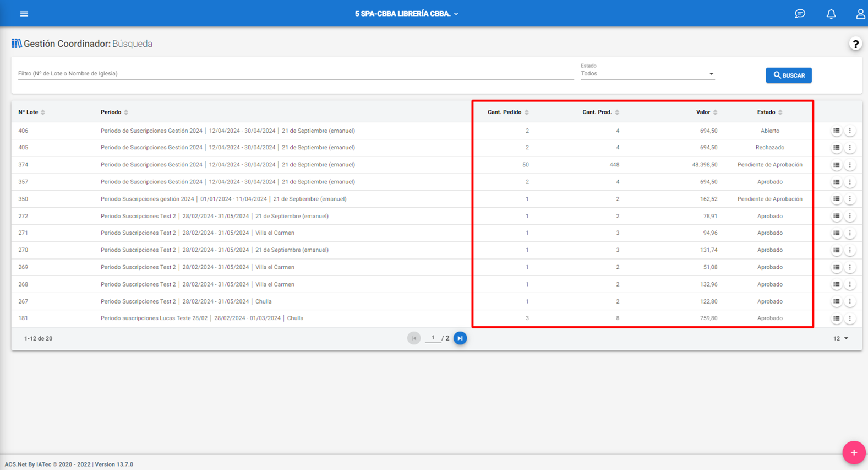Viewport: 868px width, 470px height.
Task: Open details list icon for lote 270
Action: [836, 250]
